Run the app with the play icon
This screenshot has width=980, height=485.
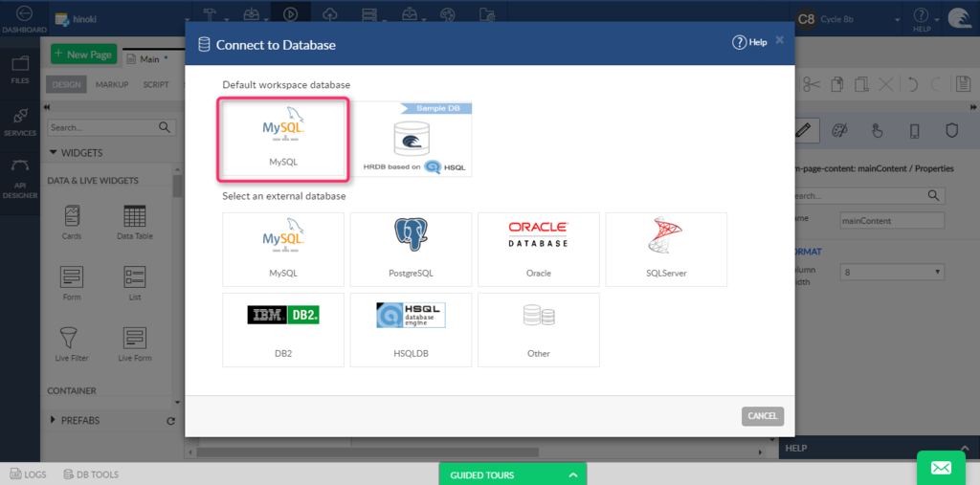(x=290, y=13)
